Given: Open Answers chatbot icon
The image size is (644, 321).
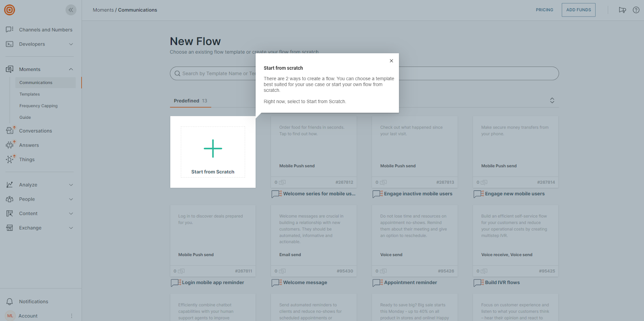Looking at the screenshot, I should 10,145.
